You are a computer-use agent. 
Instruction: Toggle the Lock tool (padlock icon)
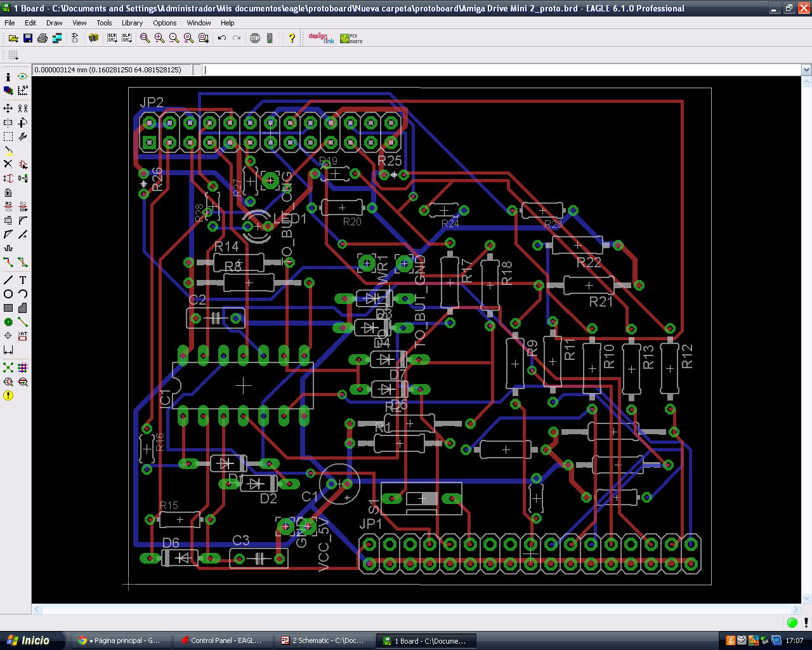coord(8,192)
